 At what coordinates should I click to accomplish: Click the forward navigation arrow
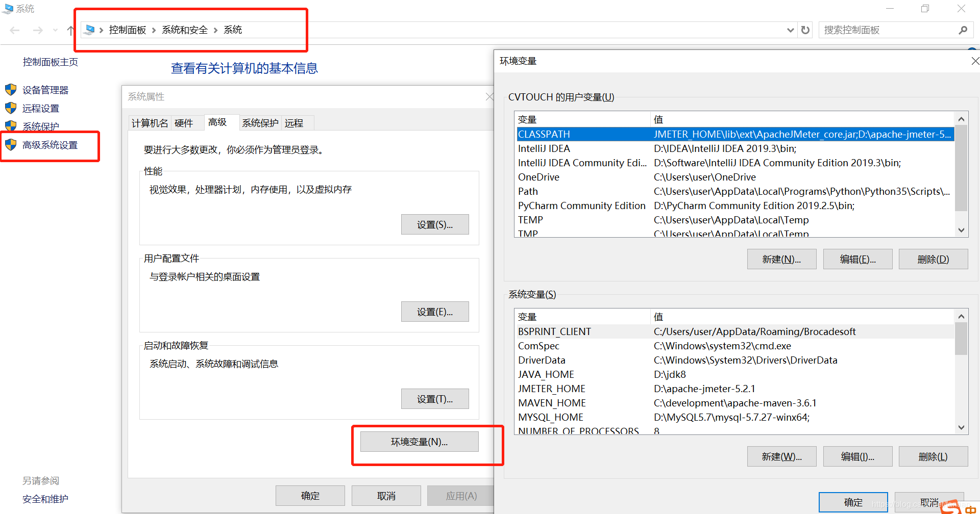pyautogui.click(x=38, y=30)
